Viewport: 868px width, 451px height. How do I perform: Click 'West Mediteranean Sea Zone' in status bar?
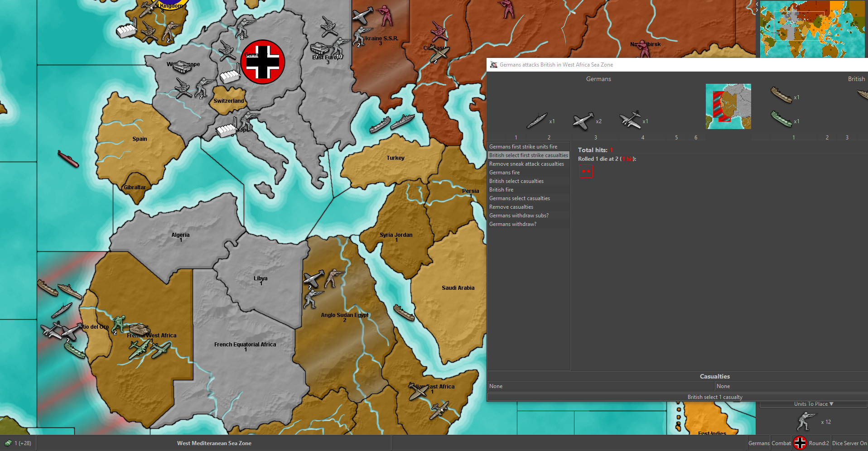tap(214, 443)
